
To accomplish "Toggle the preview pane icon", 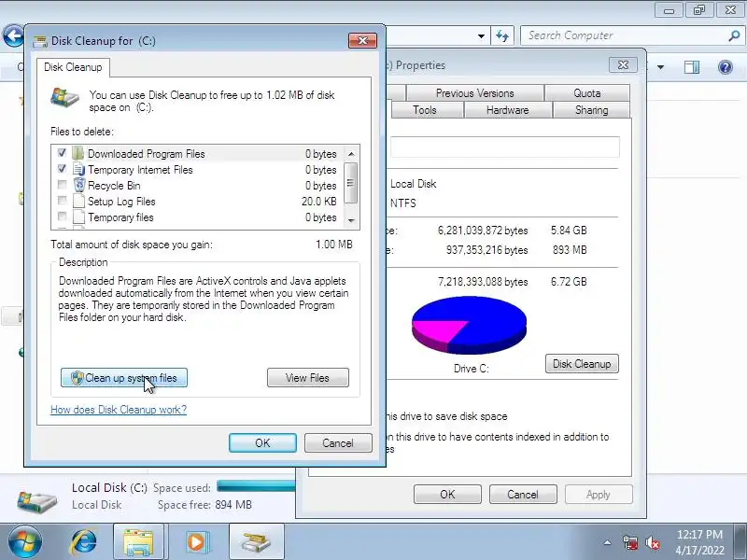I will 692,67.
